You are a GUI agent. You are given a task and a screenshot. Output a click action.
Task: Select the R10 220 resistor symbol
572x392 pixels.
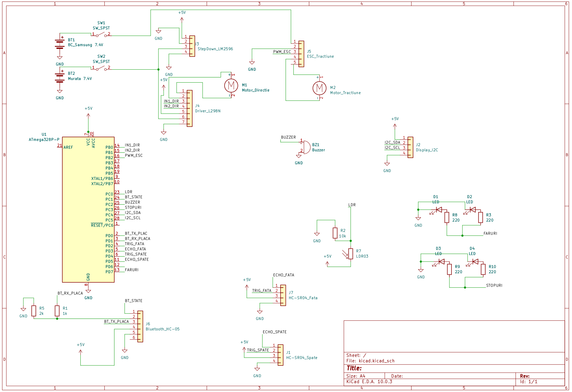point(483,269)
